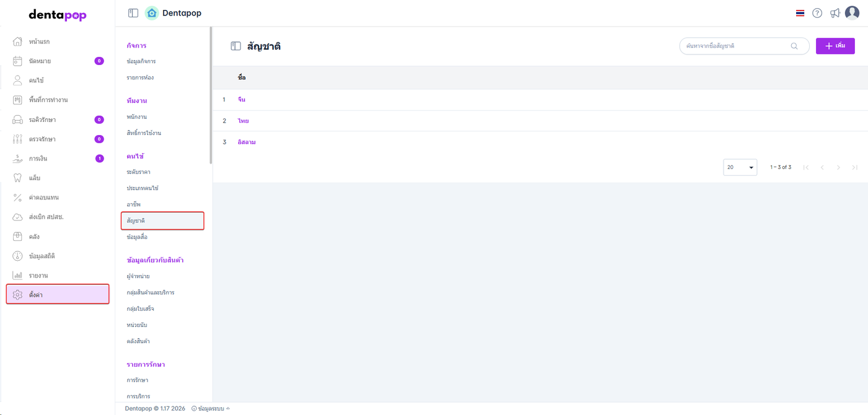Viewport: 868px width, 415px height.
Task: Open the รอคิวรักษา waiting queue sofa icon
Action: [x=18, y=120]
